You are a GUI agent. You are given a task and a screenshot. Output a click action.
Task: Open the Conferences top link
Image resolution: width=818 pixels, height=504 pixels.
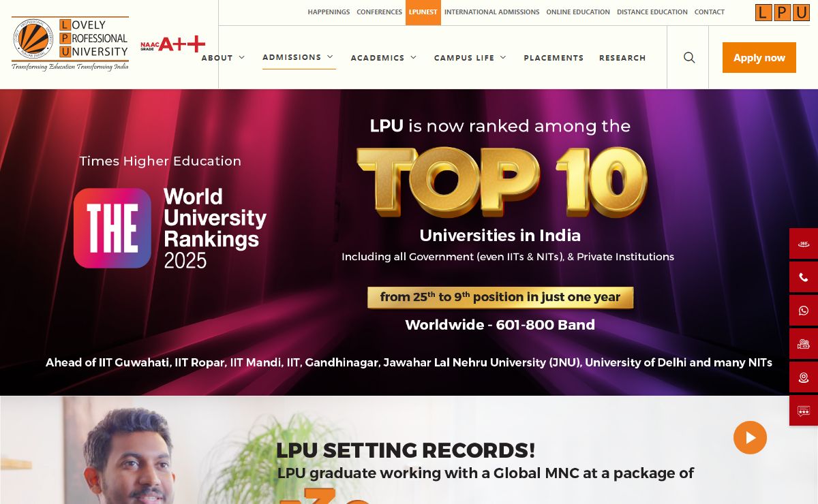tap(379, 12)
